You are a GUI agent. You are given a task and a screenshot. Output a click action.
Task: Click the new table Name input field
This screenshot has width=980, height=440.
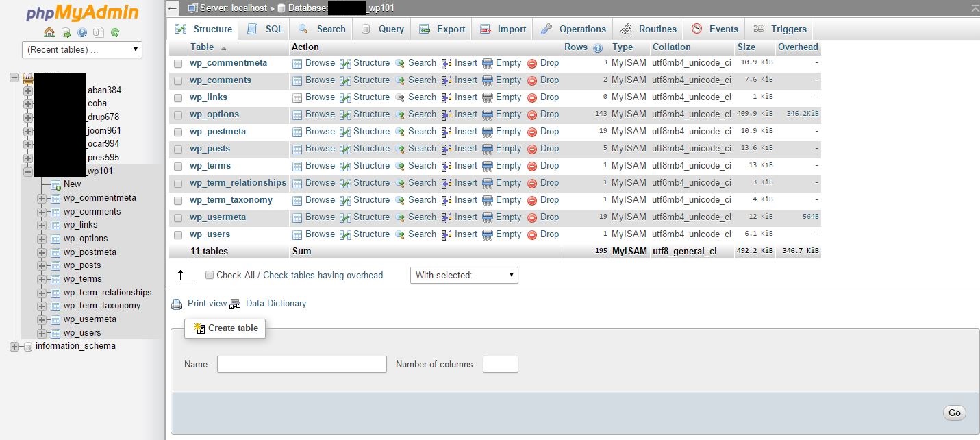[x=301, y=364]
